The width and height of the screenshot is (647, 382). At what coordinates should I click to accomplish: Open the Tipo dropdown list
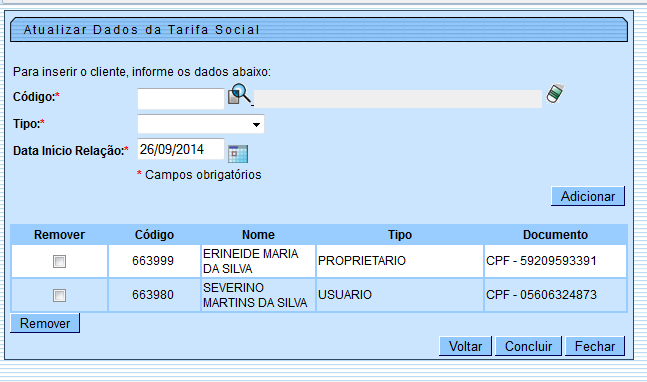tap(201, 124)
